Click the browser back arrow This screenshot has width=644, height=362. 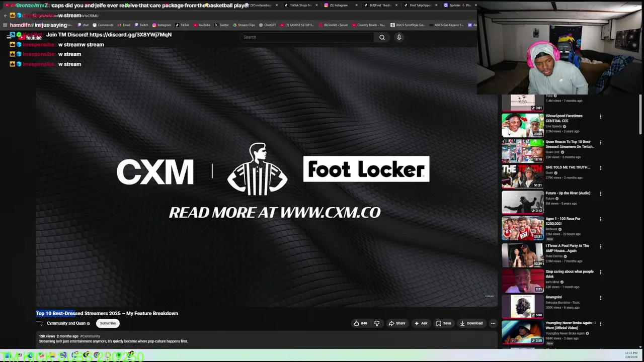(5, 16)
